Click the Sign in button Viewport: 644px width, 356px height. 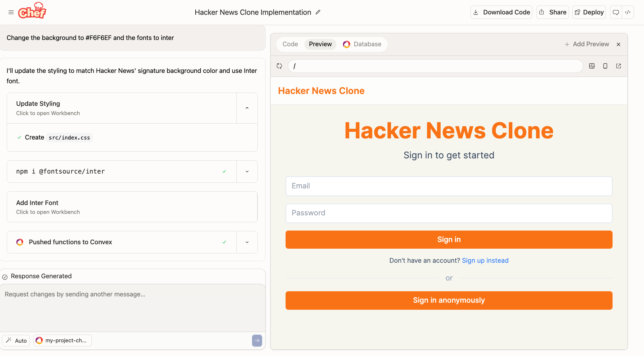tap(449, 239)
